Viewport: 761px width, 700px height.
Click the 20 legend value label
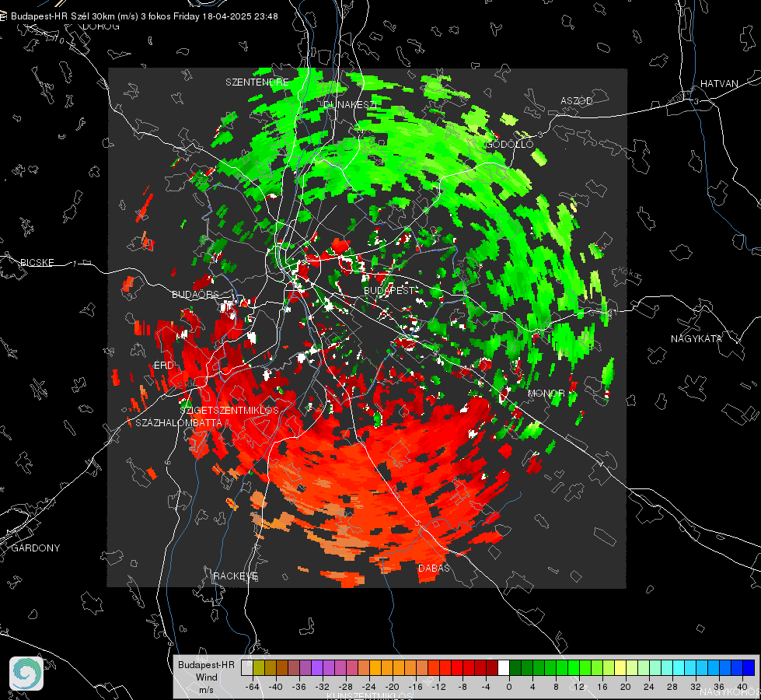(x=626, y=687)
